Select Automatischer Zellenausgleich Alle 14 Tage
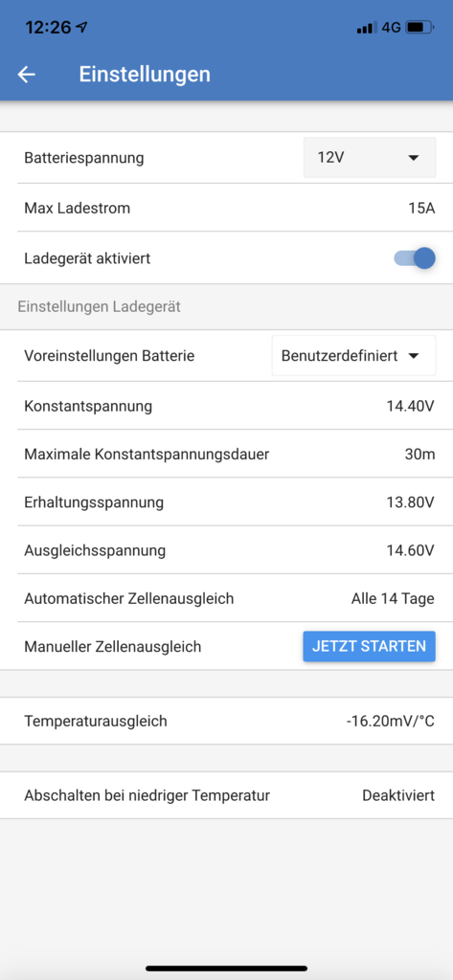This screenshot has height=980, width=453. pos(226,599)
